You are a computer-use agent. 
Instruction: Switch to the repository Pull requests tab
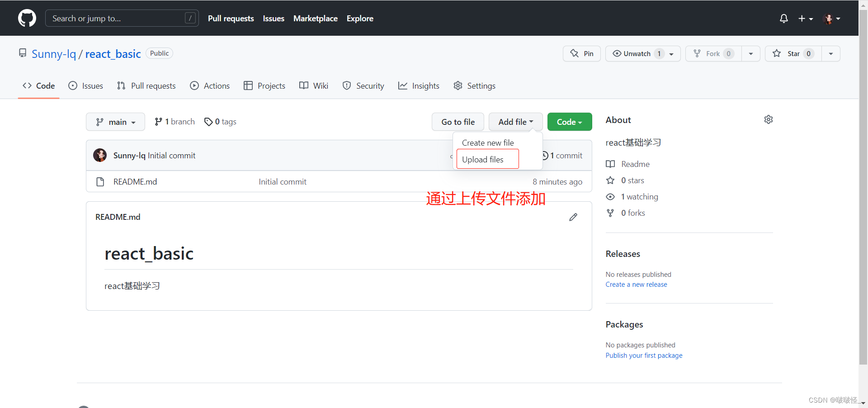tap(146, 86)
